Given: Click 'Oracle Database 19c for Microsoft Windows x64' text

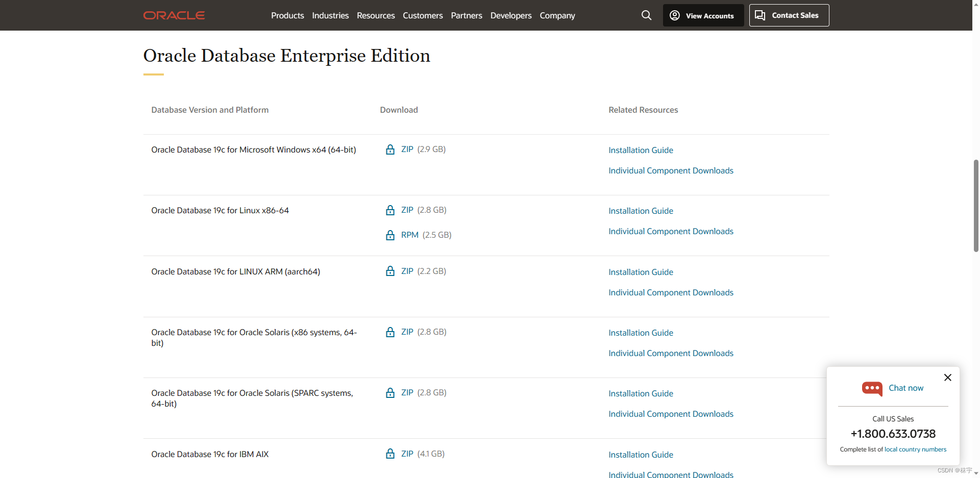Looking at the screenshot, I should [254, 149].
